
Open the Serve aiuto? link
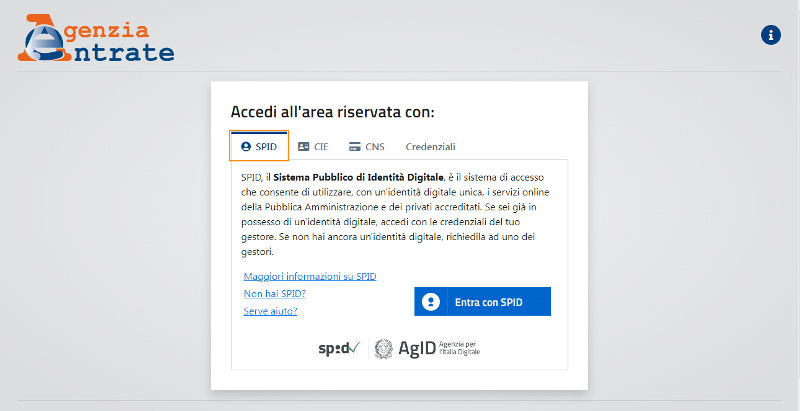(x=270, y=311)
